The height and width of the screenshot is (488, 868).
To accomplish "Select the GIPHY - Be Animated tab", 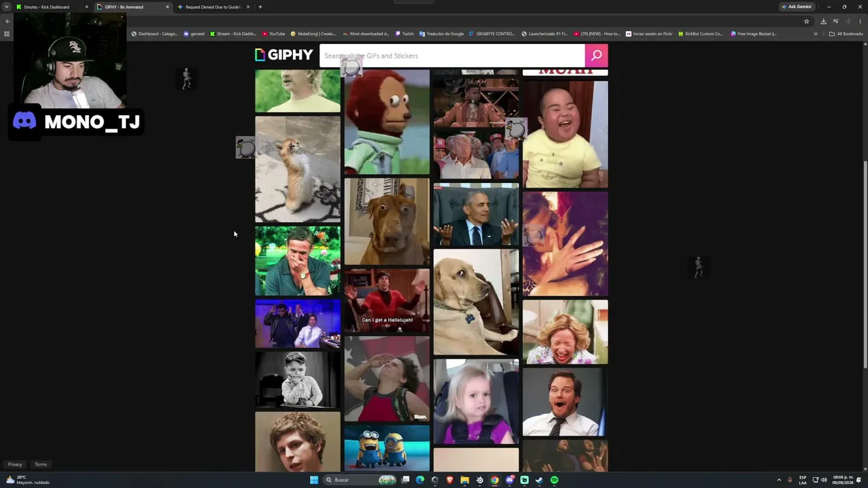I will (133, 7).
